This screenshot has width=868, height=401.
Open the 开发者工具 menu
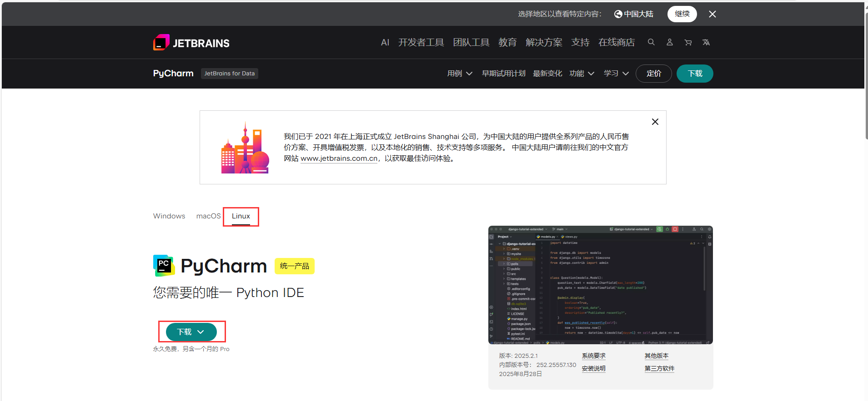tap(421, 42)
